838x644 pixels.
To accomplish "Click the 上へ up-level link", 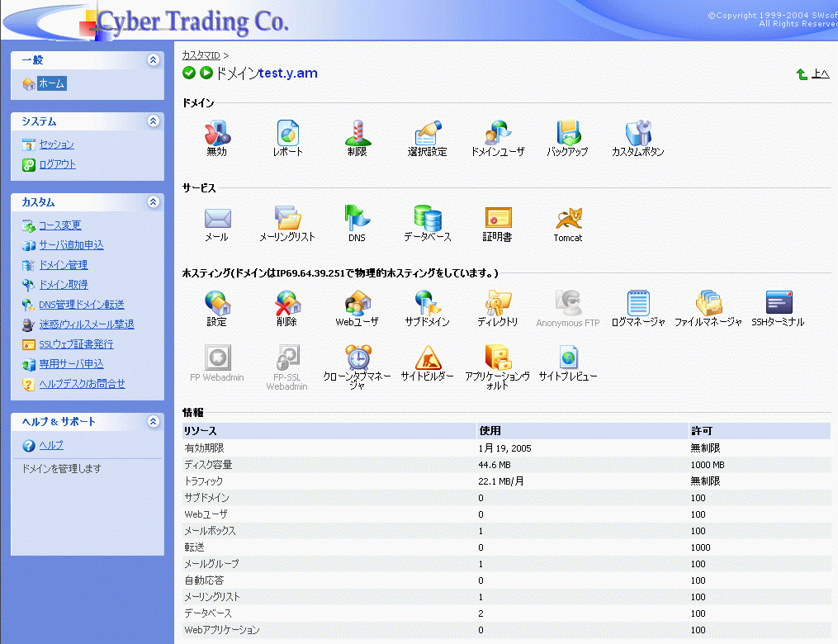I will (x=820, y=74).
